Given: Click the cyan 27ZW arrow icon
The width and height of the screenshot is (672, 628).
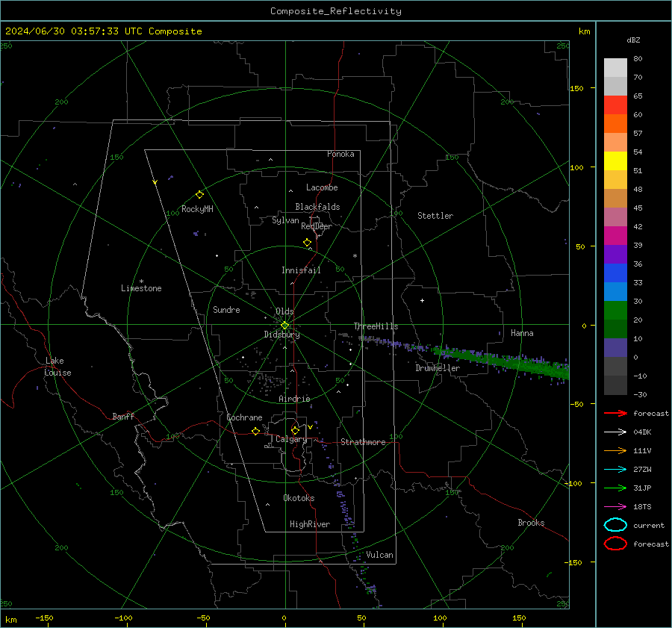Looking at the screenshot, I should tap(615, 470).
